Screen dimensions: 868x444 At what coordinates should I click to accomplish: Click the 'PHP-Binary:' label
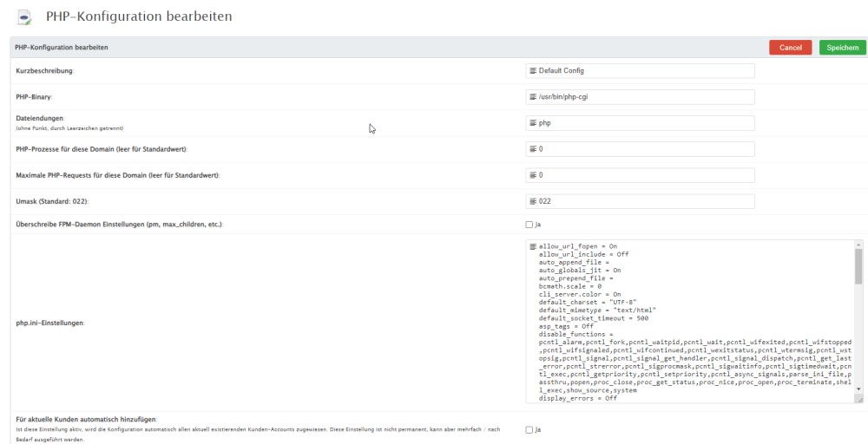35,97
